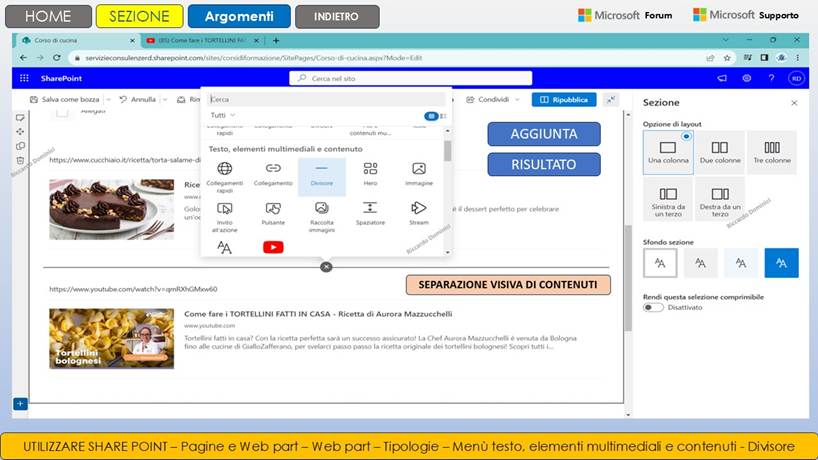The width and height of the screenshot is (818, 460).
Task: Switch web part picker to grid view
Action: pos(431,116)
